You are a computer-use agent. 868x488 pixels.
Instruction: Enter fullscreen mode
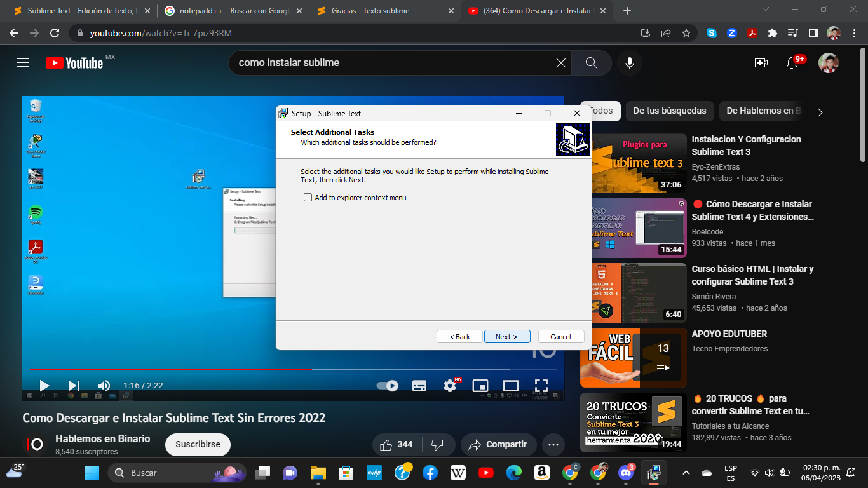coord(541,386)
